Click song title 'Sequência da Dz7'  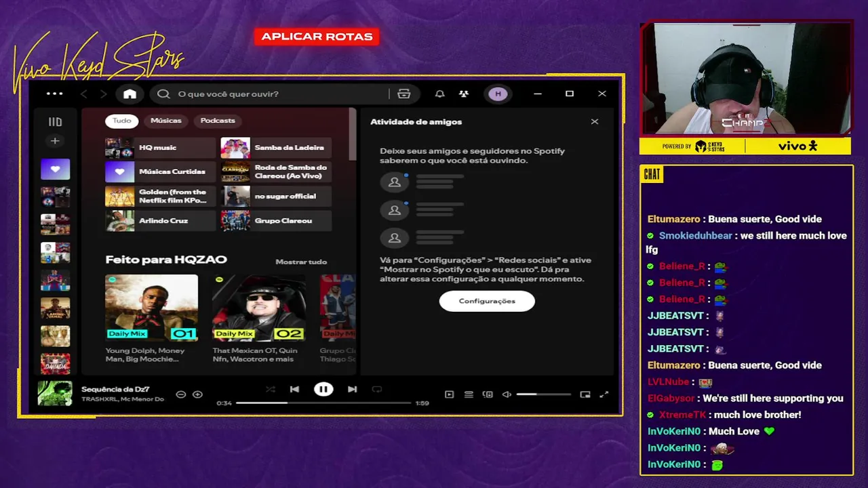pos(115,389)
